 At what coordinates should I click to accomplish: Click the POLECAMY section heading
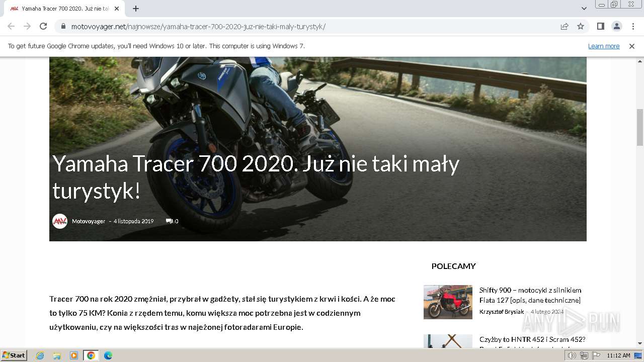(x=453, y=266)
